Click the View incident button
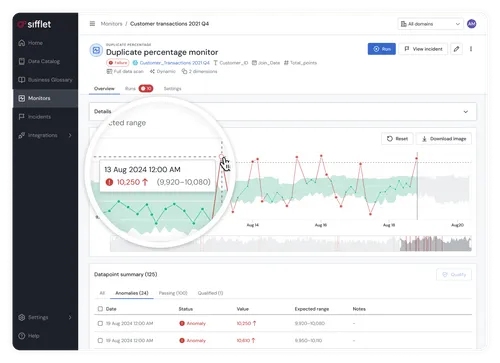Viewport: 500px width, 363px height. (x=423, y=49)
